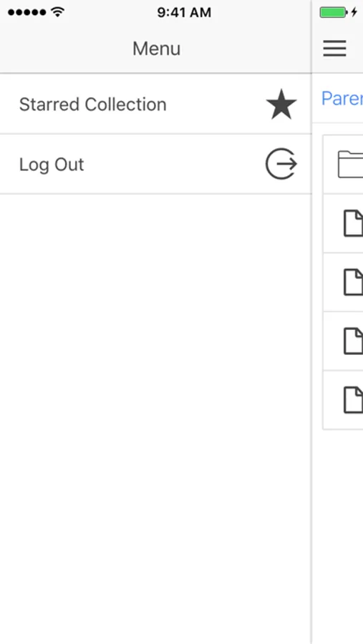Select the Log Out menu item

[x=155, y=164]
